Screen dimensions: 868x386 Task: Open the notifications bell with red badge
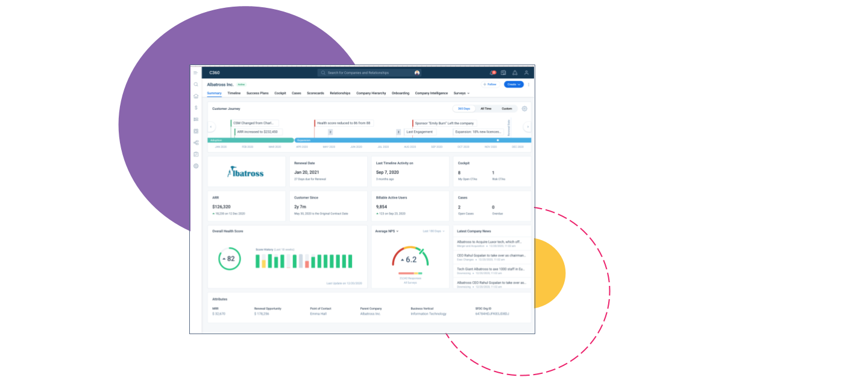pyautogui.click(x=492, y=72)
